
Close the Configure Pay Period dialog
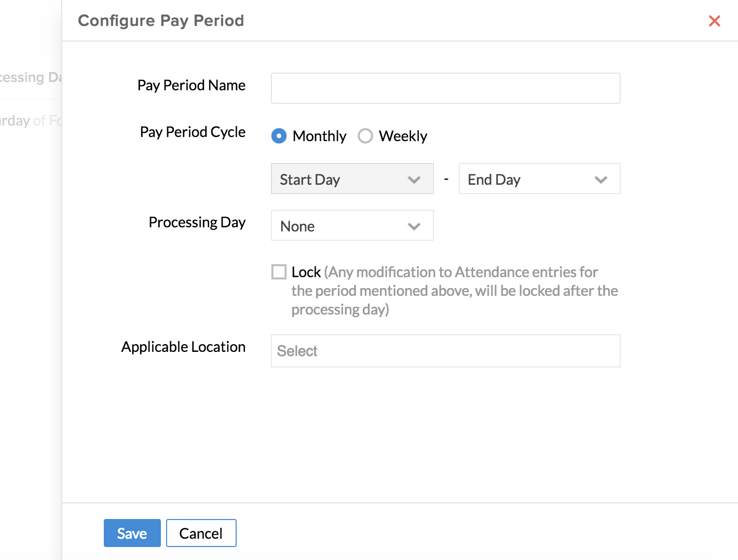714,21
